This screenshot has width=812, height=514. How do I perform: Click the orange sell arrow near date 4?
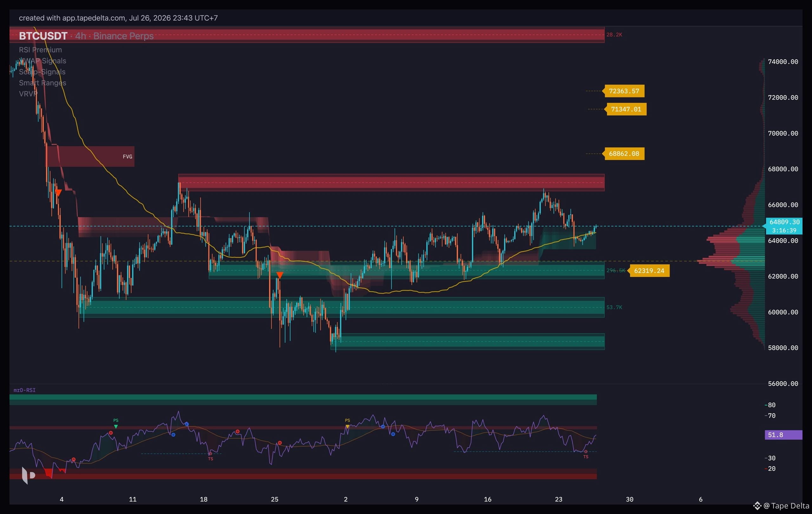pyautogui.click(x=58, y=193)
